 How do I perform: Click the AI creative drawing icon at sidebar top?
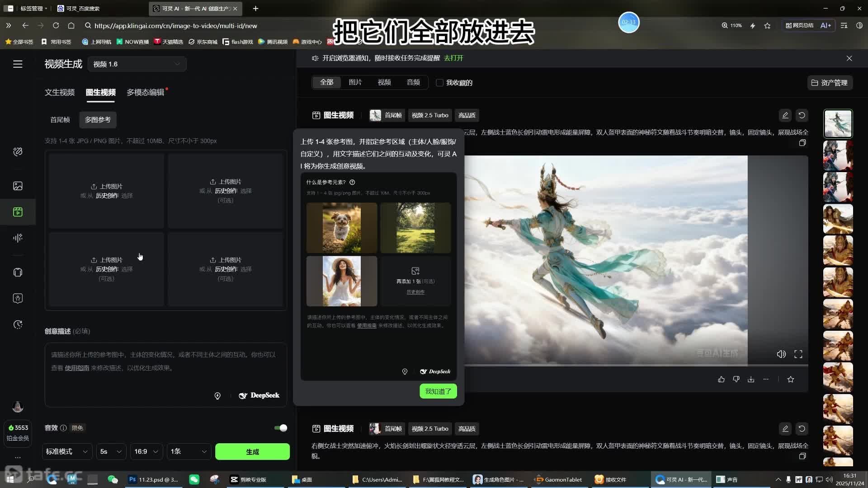(18, 152)
